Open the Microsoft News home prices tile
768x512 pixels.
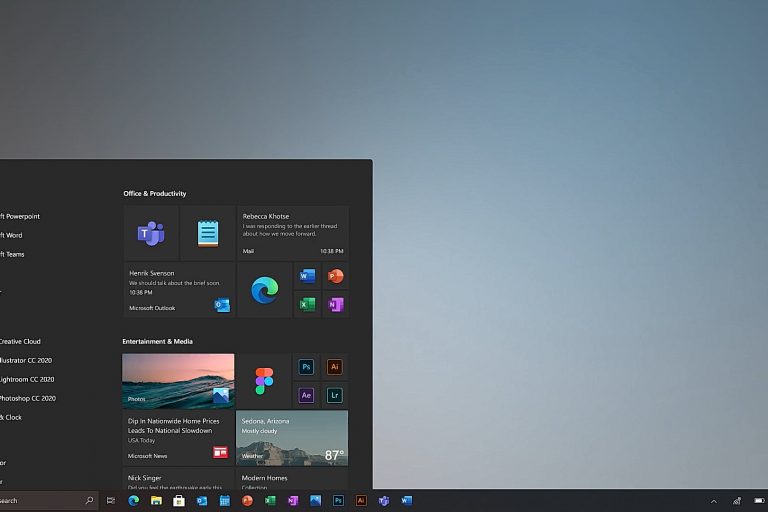[178, 438]
